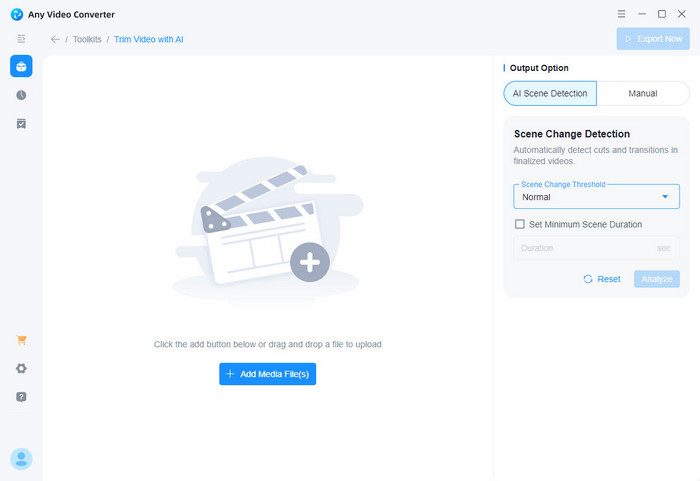The width and height of the screenshot is (700, 481).
Task: Open the shopping cart purchase icon
Action: (21, 340)
